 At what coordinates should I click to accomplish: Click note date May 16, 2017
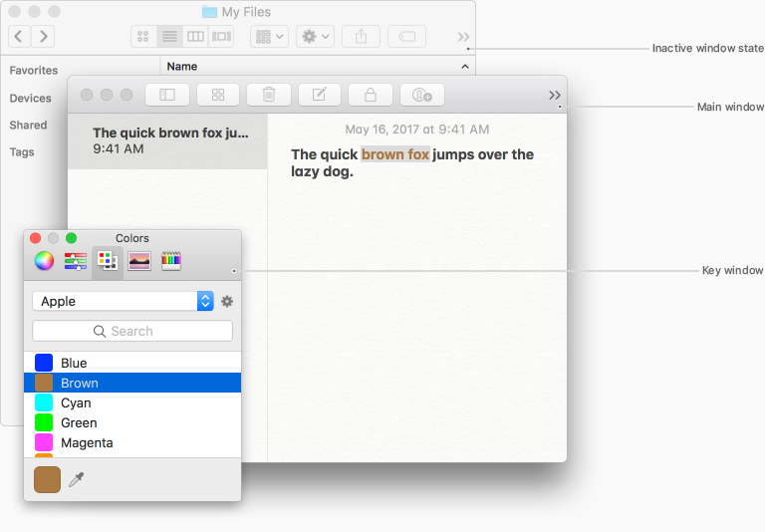[417, 130]
